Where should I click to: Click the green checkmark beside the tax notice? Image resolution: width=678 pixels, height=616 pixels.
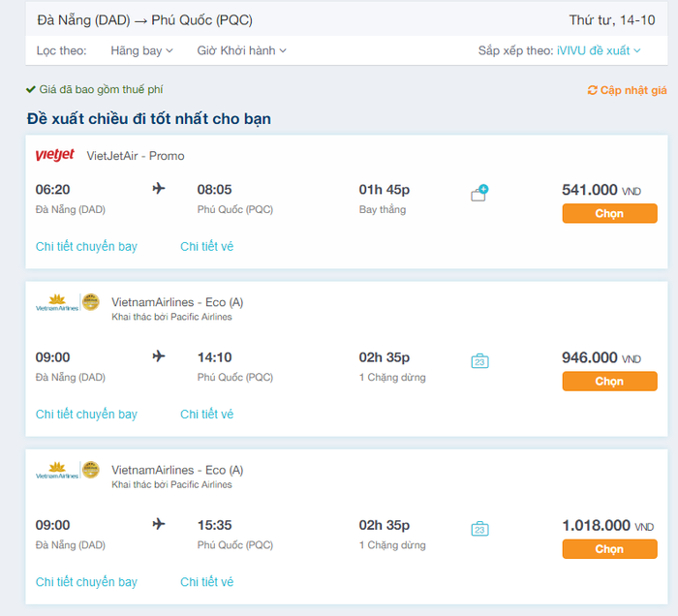31,89
